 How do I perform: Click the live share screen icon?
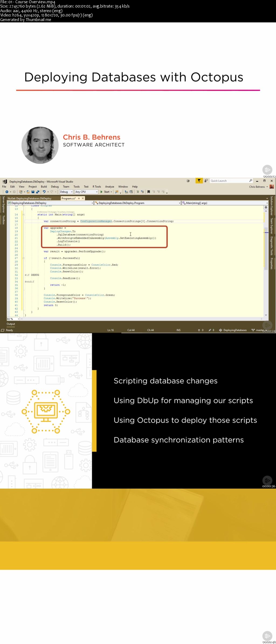coord(188,181)
